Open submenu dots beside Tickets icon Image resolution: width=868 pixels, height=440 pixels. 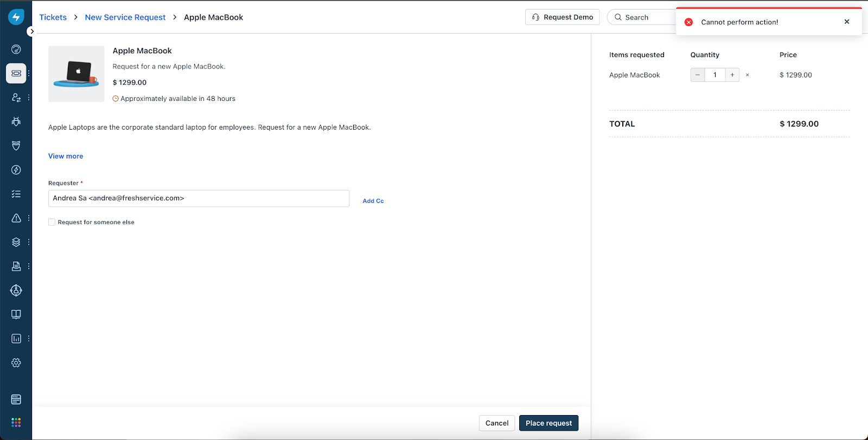click(29, 73)
